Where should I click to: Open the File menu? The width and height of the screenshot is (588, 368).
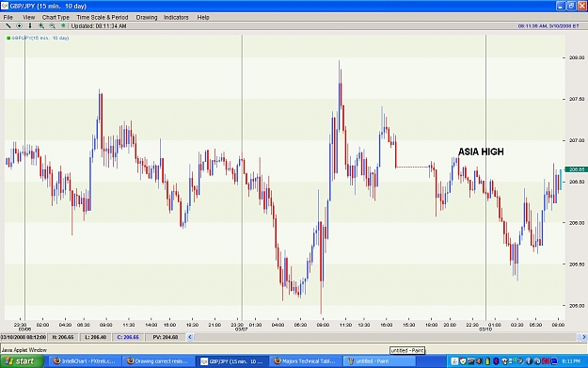click(x=8, y=17)
